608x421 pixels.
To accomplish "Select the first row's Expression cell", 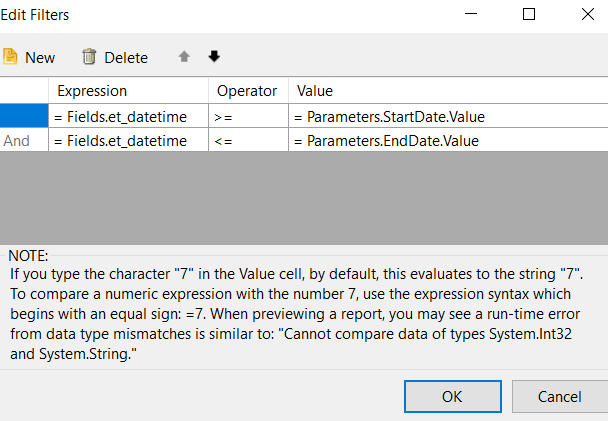I will (128, 116).
